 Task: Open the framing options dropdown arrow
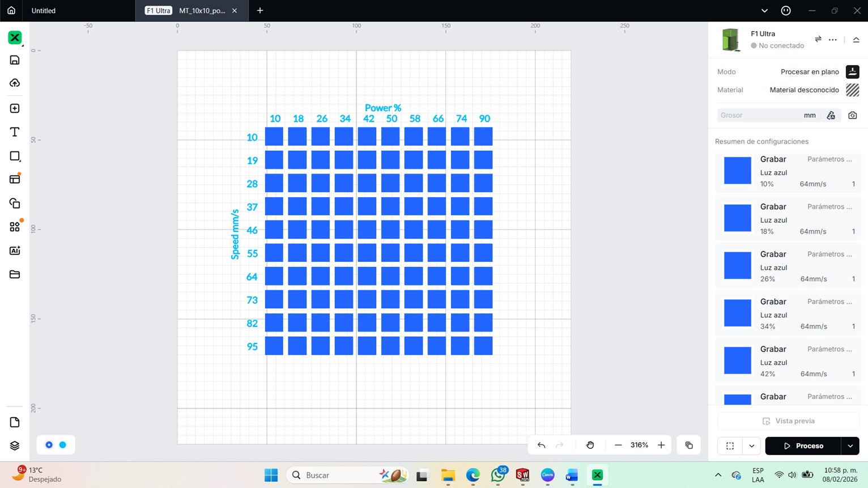(x=752, y=446)
